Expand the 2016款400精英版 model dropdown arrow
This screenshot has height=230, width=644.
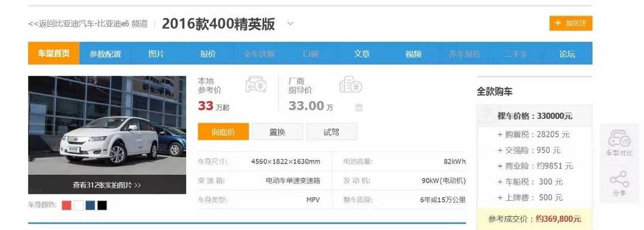click(290, 24)
